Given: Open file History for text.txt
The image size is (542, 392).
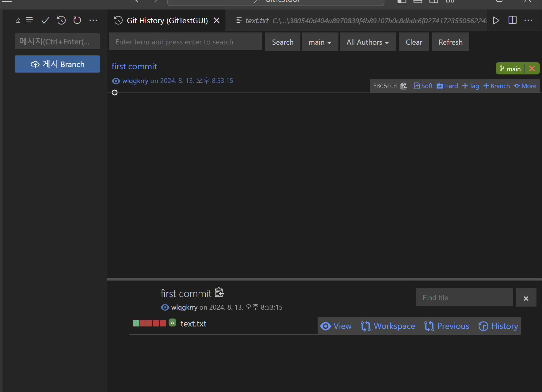Looking at the screenshot, I should (498, 326).
